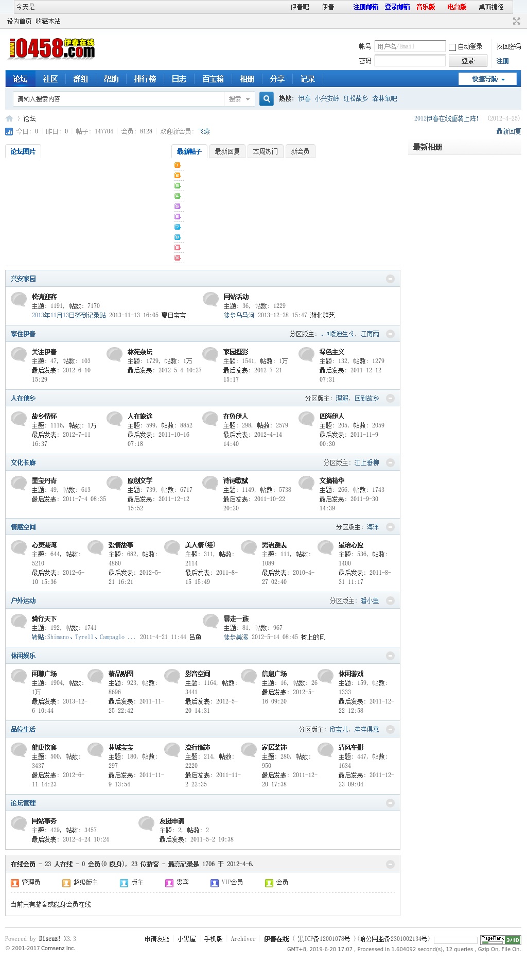Open the 徒步乌马河 latest post link

[x=239, y=315]
